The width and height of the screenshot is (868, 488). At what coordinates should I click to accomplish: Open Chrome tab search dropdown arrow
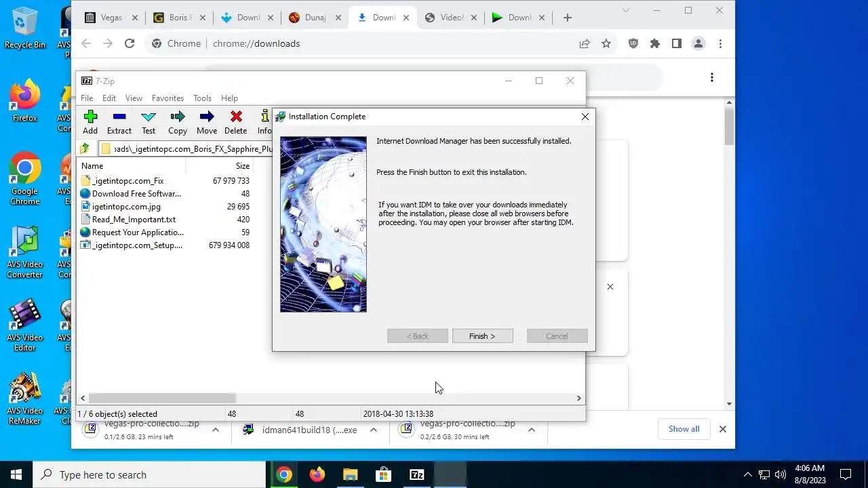(626, 10)
